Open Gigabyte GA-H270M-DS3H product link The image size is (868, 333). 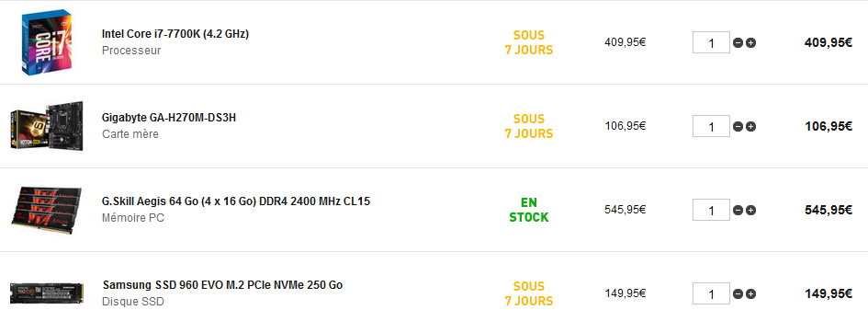[x=169, y=118]
